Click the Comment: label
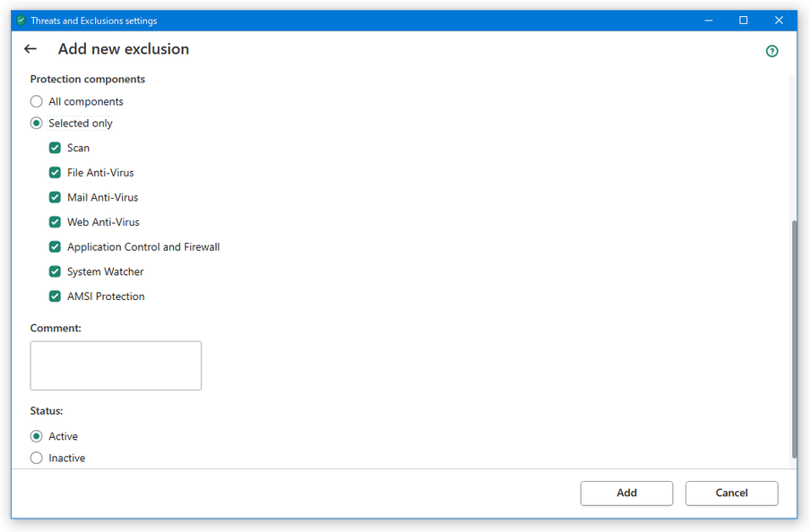Viewport: 810px width, 532px height. click(56, 328)
